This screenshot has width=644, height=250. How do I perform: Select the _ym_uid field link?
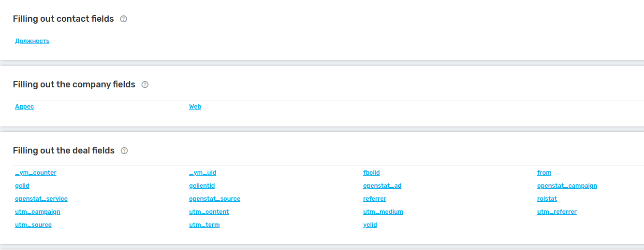tap(203, 173)
